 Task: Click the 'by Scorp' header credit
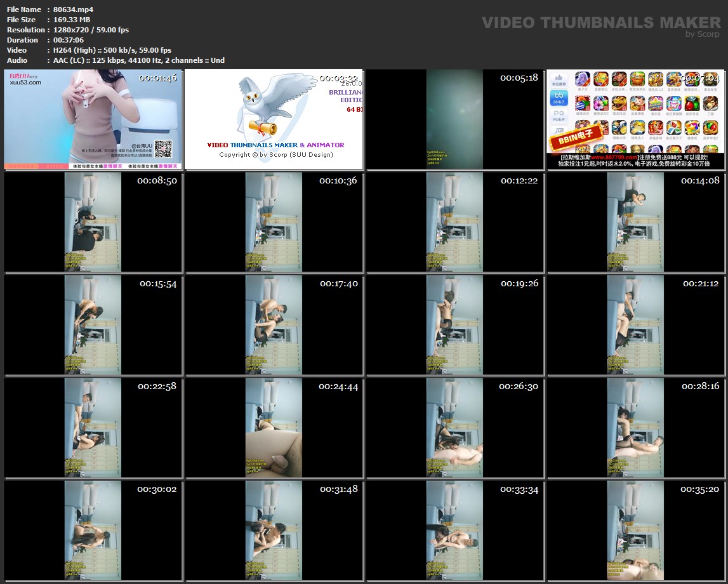tap(703, 34)
